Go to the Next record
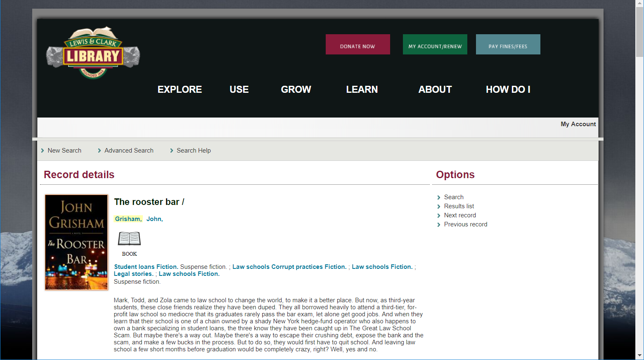 click(460, 215)
